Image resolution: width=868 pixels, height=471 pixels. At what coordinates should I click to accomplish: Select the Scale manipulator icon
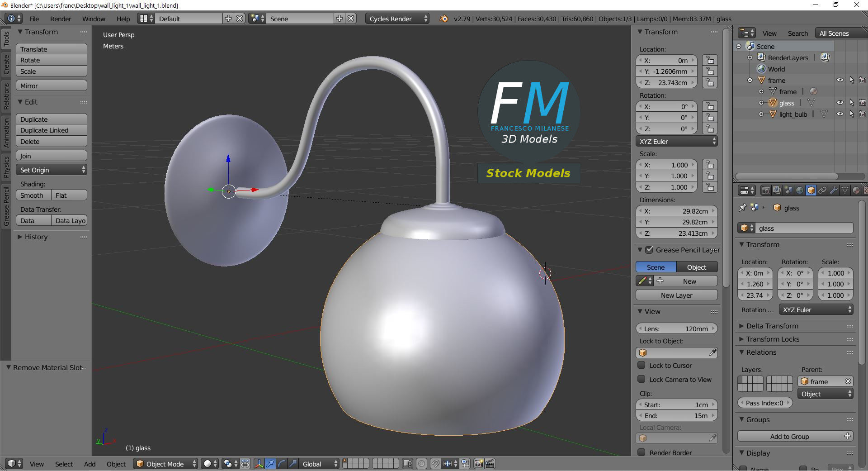(x=292, y=464)
